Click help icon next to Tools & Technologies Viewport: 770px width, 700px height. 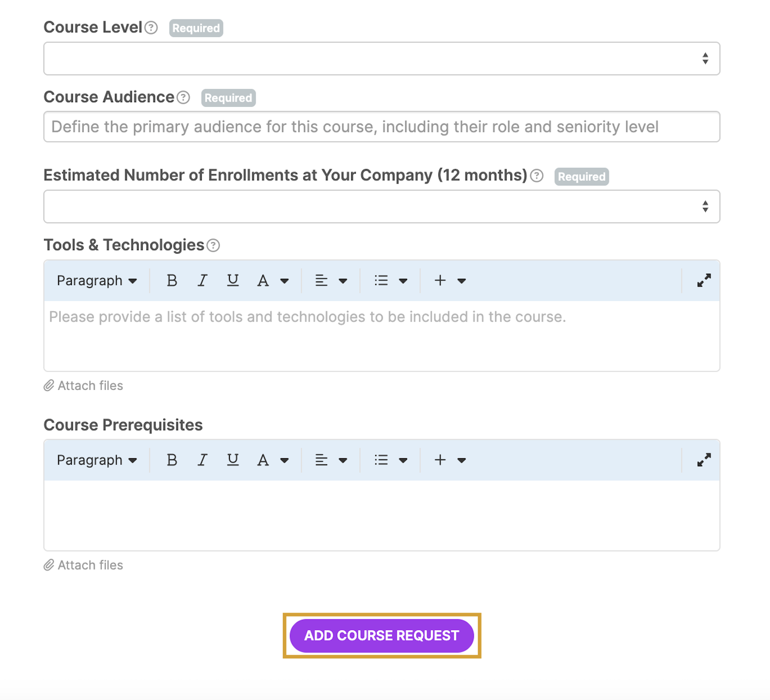click(213, 245)
